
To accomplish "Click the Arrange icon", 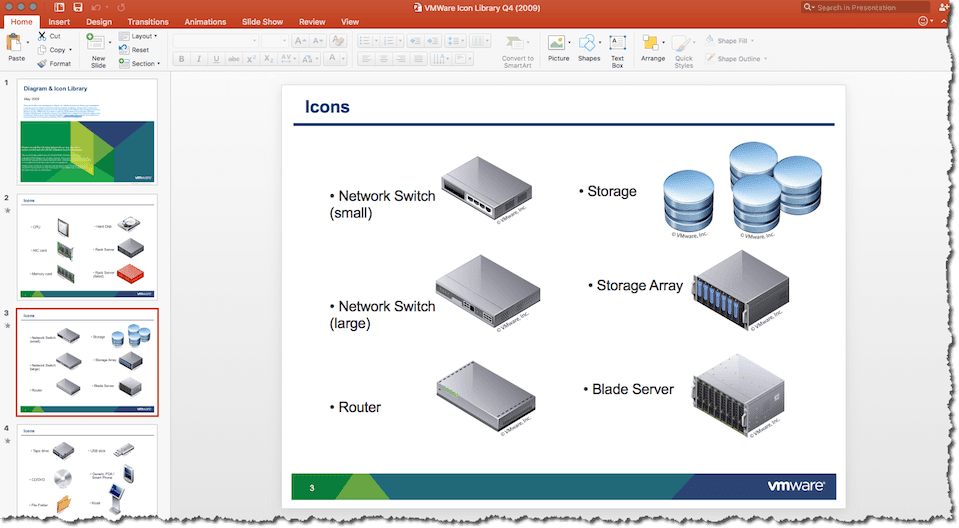I will coord(652,43).
